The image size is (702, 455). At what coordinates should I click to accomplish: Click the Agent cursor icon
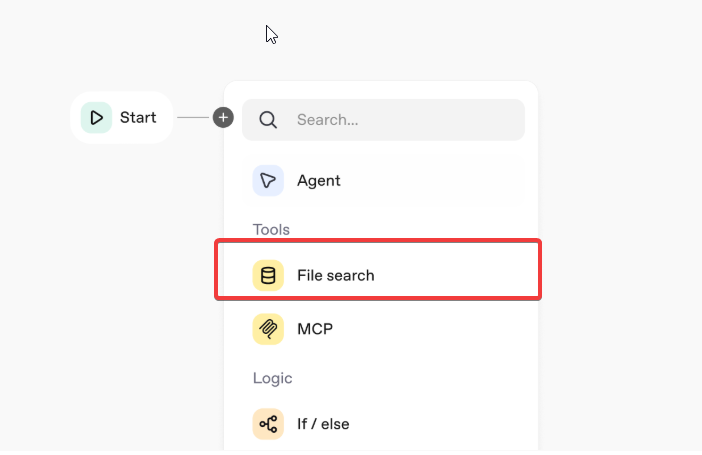pos(268,181)
